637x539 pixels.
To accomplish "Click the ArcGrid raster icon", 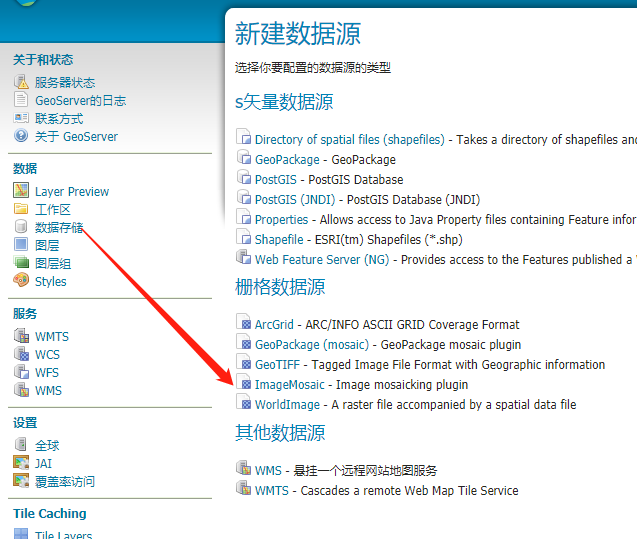I will click(244, 323).
